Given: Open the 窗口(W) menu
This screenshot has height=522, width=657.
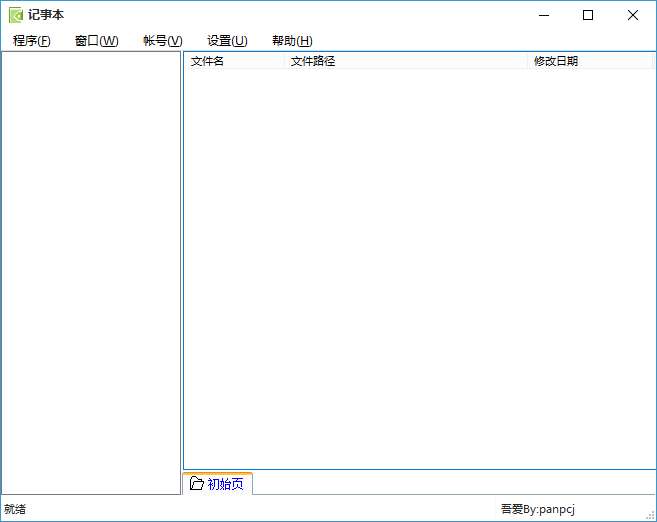Looking at the screenshot, I should pyautogui.click(x=96, y=41).
